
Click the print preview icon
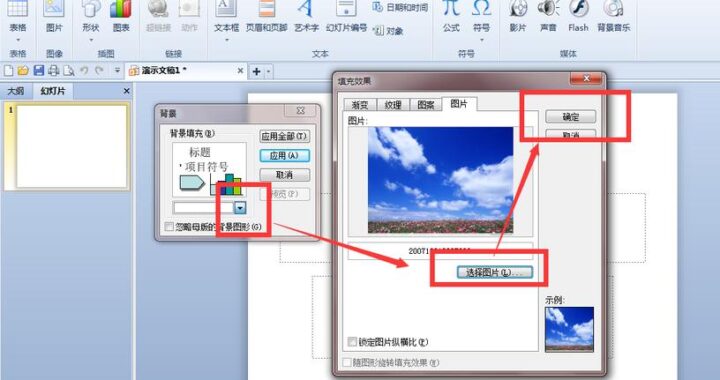click(69, 71)
